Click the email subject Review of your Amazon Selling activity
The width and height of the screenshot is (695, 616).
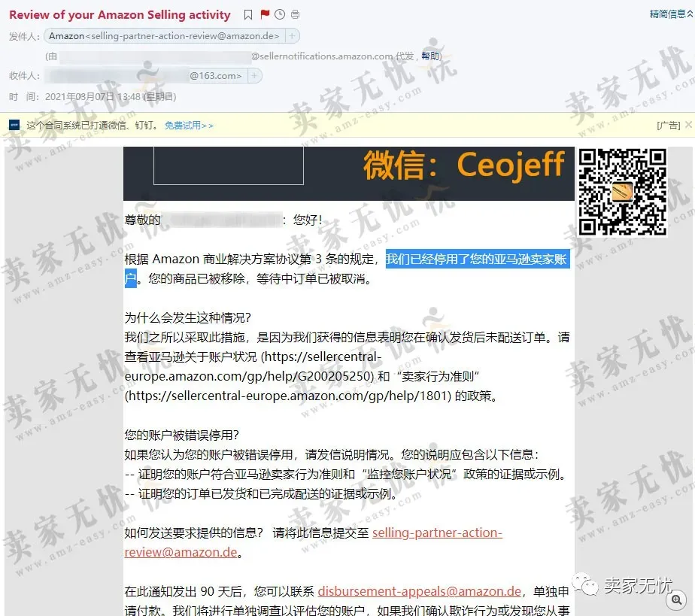tap(120, 14)
